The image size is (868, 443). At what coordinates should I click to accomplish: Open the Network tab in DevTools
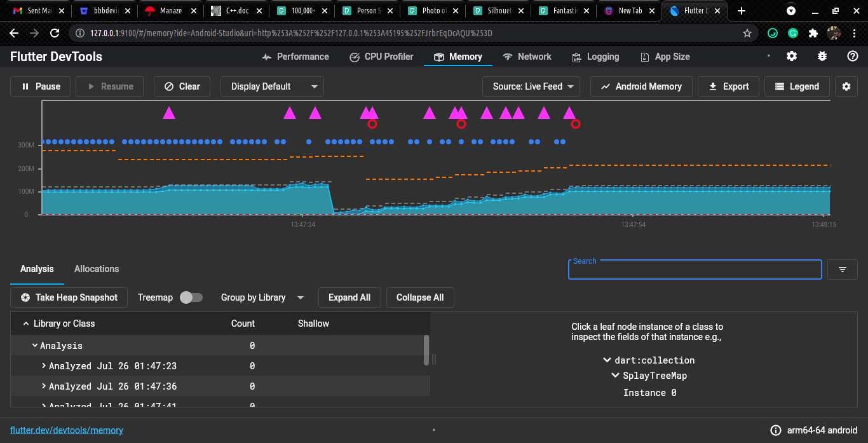(x=527, y=57)
